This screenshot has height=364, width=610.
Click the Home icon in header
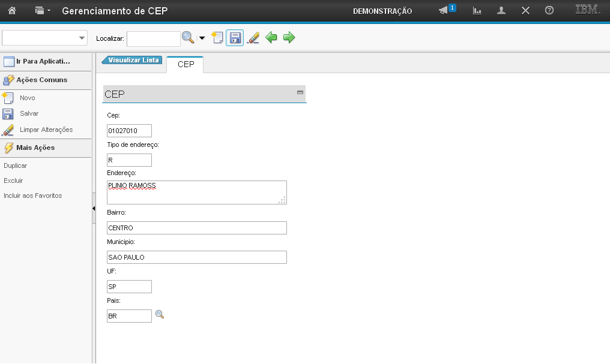[12, 11]
